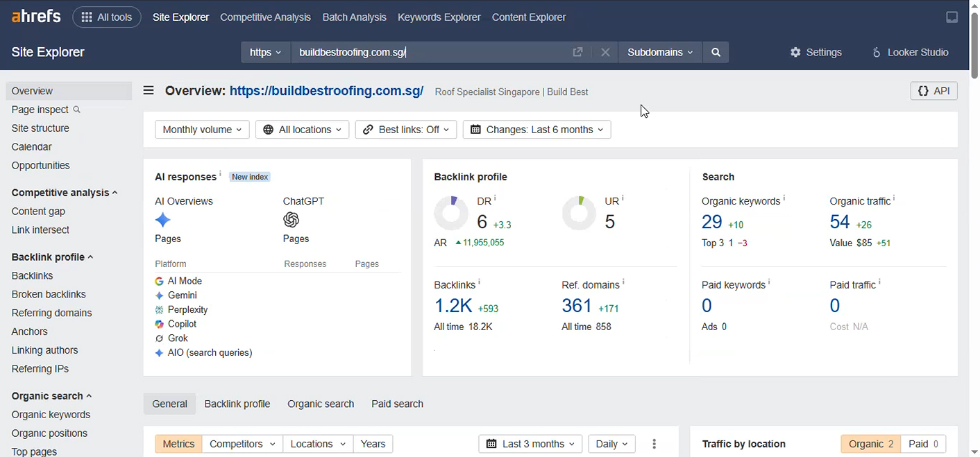Image resolution: width=980 pixels, height=457 pixels.
Task: Click the ahrefs logo
Action: (36, 17)
